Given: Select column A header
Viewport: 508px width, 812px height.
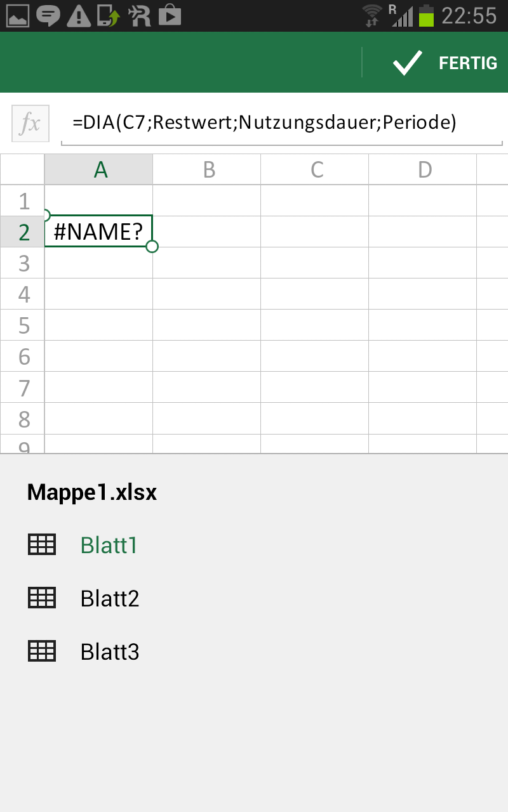Looking at the screenshot, I should pos(98,169).
